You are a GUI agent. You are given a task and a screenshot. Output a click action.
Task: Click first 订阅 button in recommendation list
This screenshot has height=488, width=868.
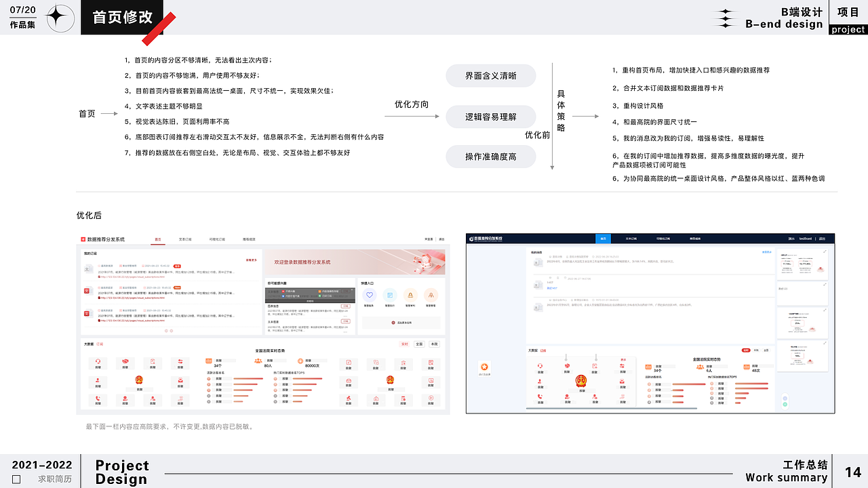point(345,306)
